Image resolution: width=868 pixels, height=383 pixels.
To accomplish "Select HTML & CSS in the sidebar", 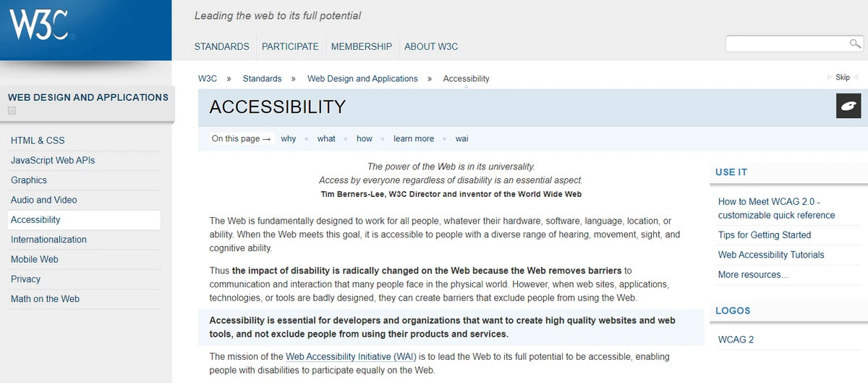I will [x=38, y=140].
